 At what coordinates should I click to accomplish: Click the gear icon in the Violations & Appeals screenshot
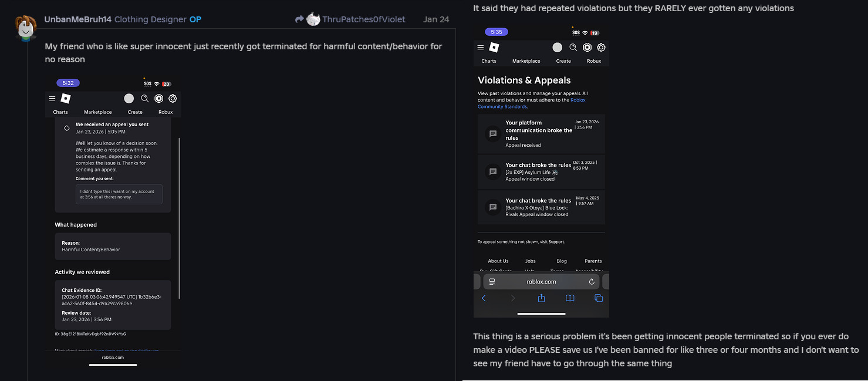pyautogui.click(x=601, y=48)
